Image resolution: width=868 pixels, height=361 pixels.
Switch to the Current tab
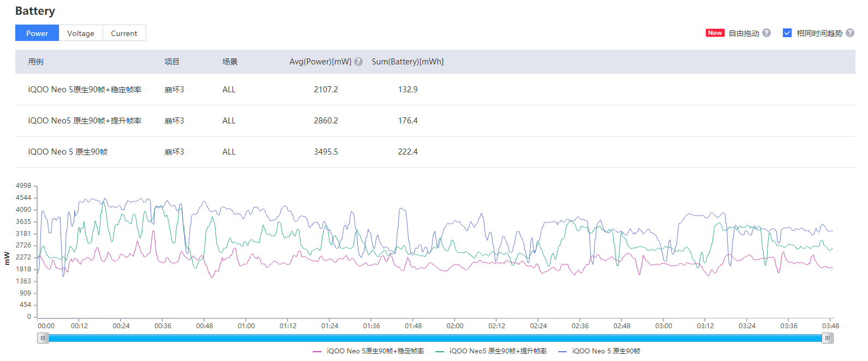click(x=124, y=33)
